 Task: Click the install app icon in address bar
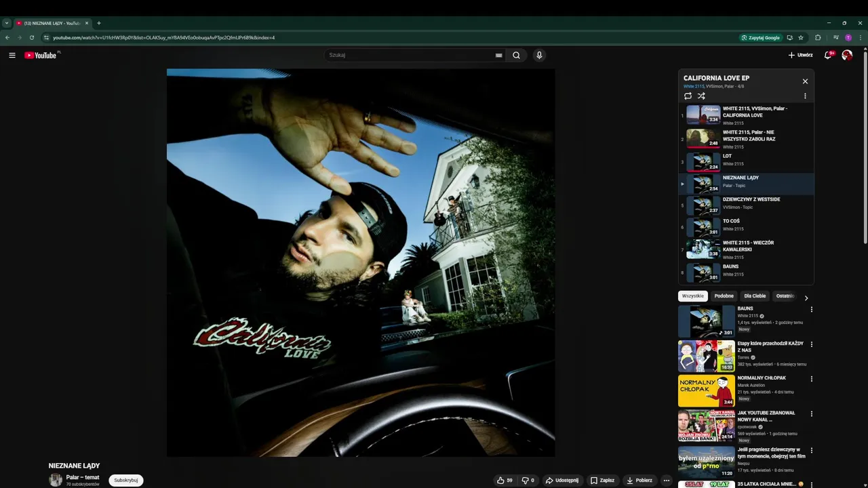(789, 38)
